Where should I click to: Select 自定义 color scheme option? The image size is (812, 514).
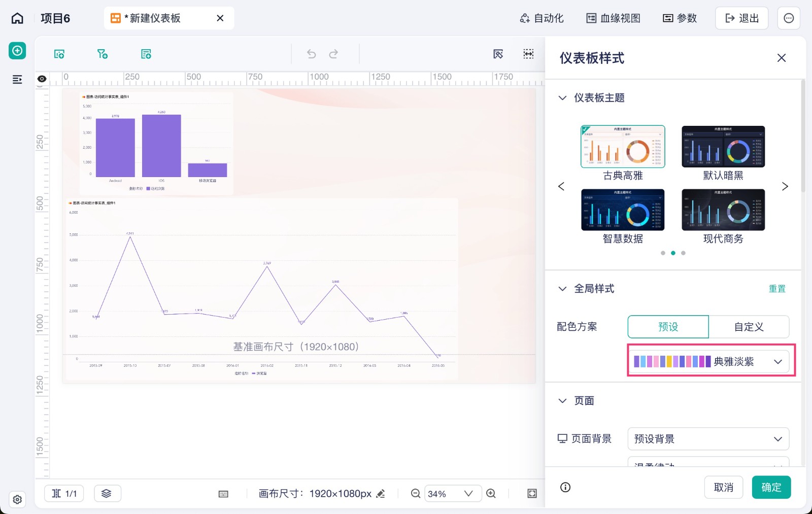[749, 327]
